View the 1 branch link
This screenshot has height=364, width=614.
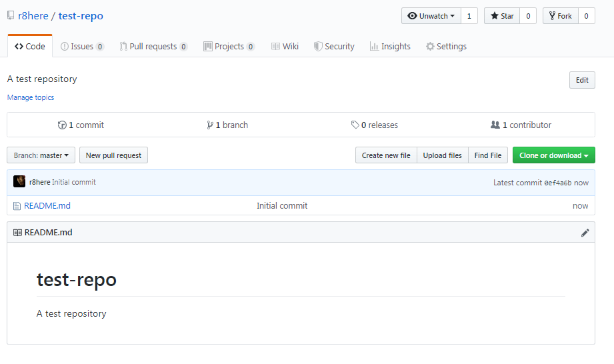(227, 125)
